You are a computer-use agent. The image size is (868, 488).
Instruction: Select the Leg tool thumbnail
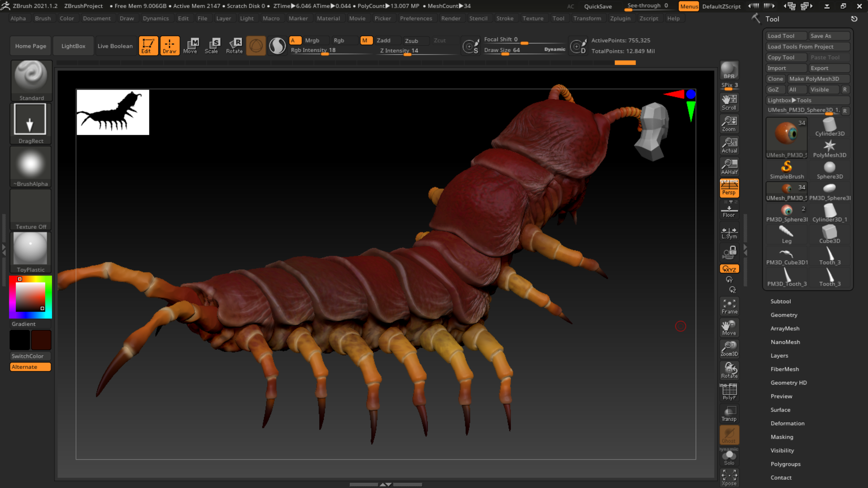point(787,234)
